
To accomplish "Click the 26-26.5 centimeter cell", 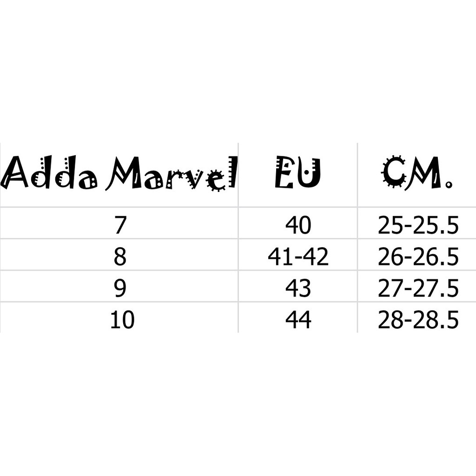I will click(418, 257).
